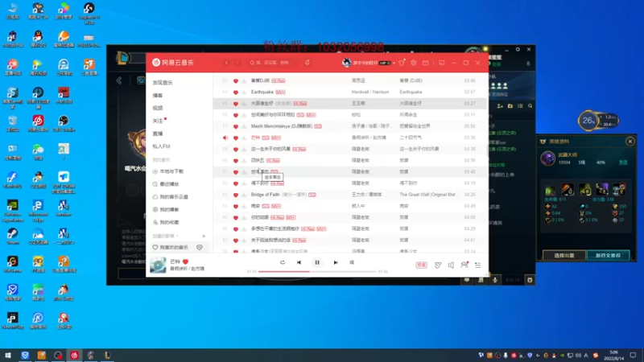Open the sound quality selector in player bar

[x=421, y=265]
